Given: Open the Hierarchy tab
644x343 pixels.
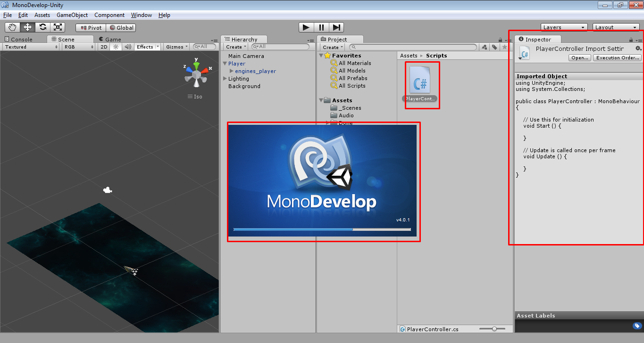Looking at the screenshot, I should click(x=244, y=40).
